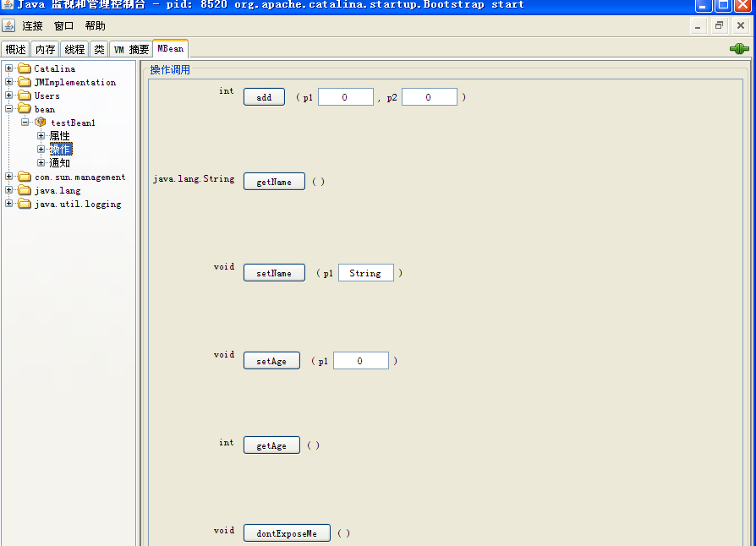Click the 操作调用 panel title
This screenshot has height=546, width=756.
coord(170,70)
